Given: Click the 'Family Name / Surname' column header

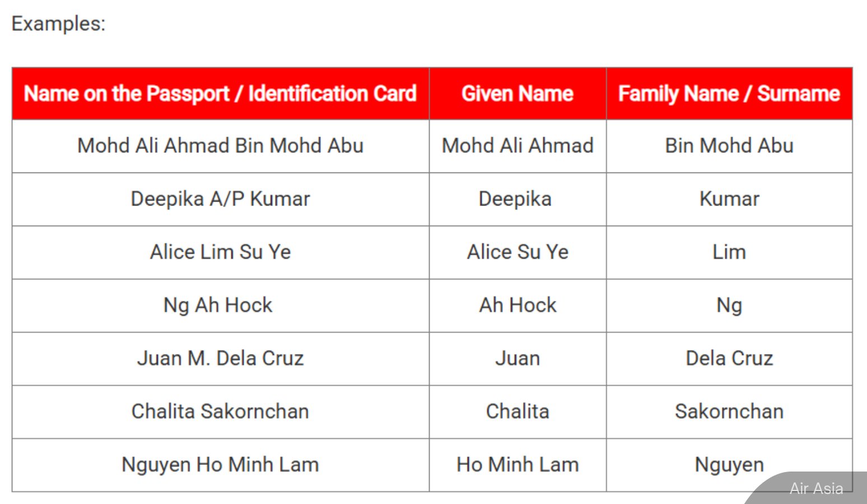Looking at the screenshot, I should [x=729, y=94].
